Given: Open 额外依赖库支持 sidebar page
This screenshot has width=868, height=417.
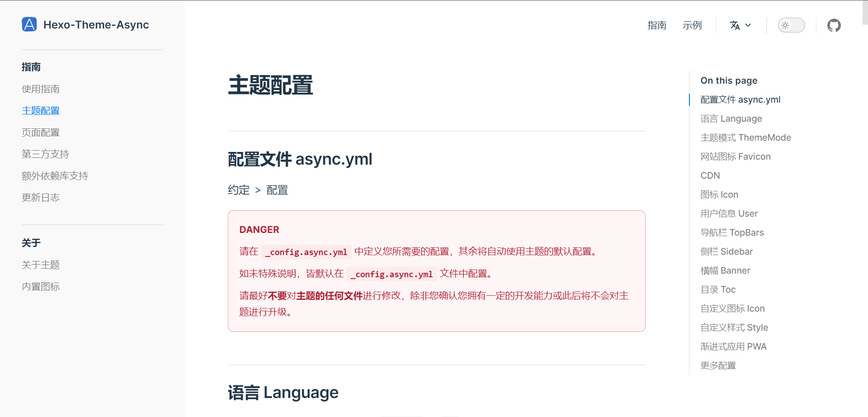Looking at the screenshot, I should (x=55, y=176).
